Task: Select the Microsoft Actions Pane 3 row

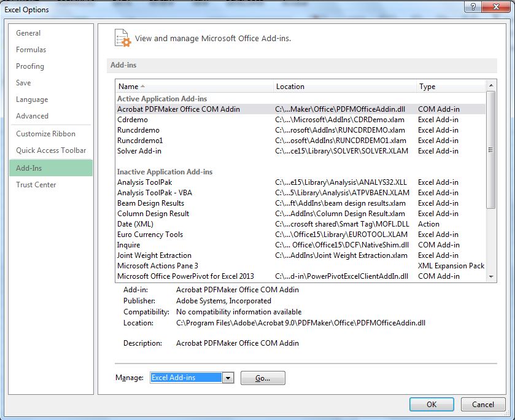Action: coord(301,266)
